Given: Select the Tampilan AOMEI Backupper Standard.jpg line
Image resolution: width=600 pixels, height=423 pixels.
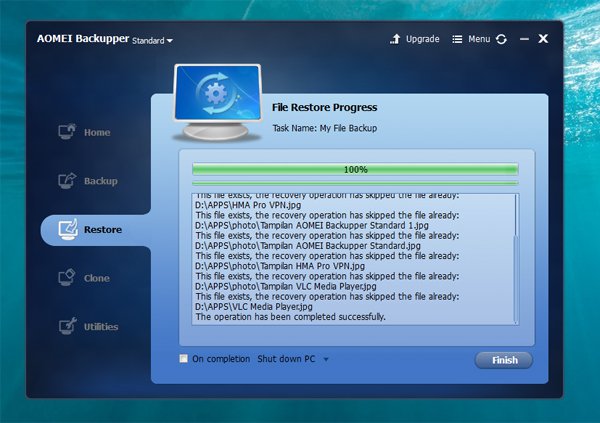Looking at the screenshot, I should (x=308, y=246).
